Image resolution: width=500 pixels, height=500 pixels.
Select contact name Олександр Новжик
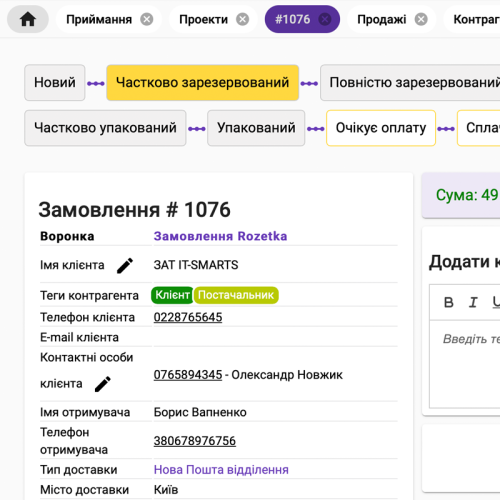coord(287,375)
